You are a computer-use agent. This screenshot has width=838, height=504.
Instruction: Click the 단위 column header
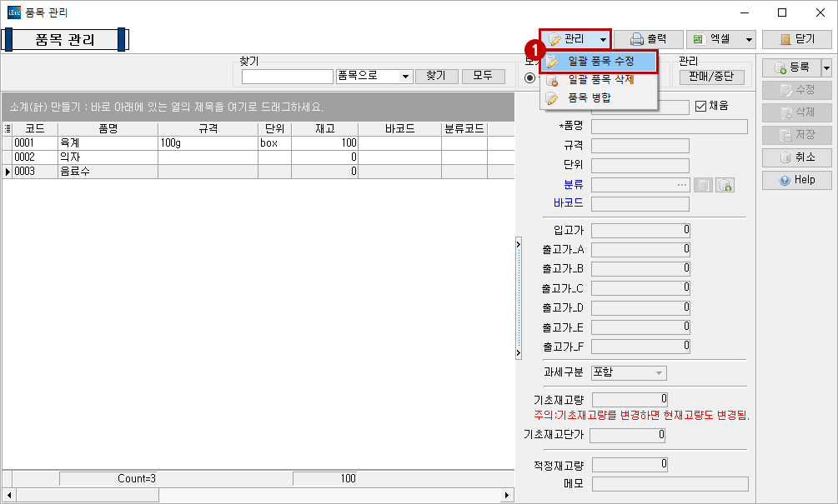[274, 128]
